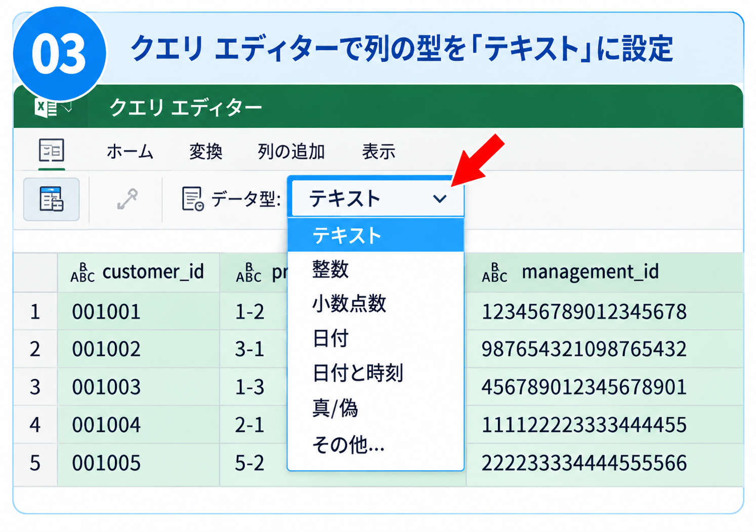Click the ABC type icon of management_id column

tap(494, 273)
